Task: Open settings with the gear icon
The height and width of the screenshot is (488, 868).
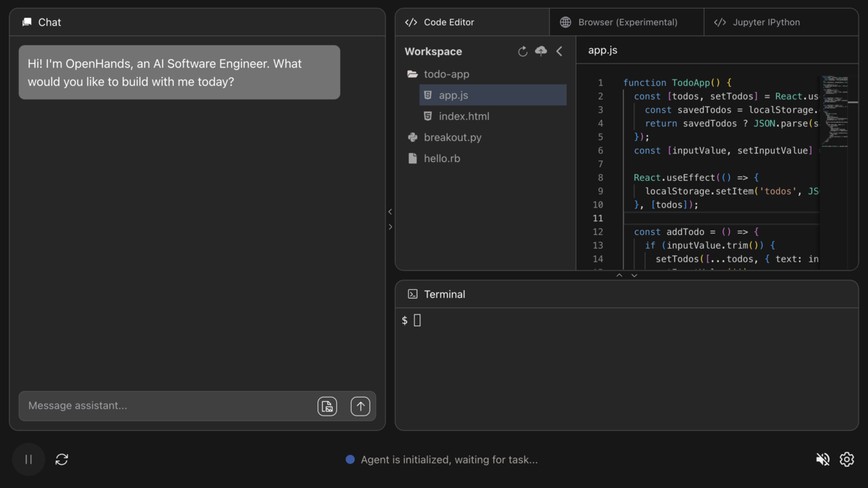Action: click(x=847, y=459)
